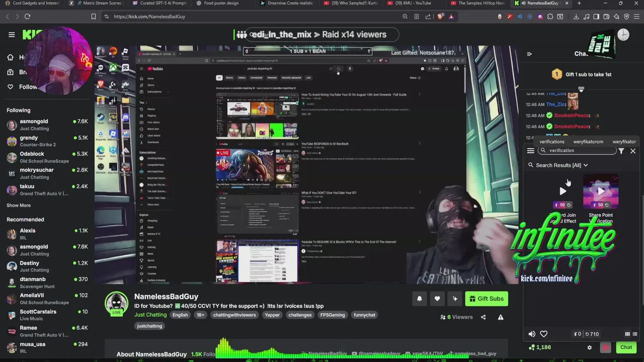Close the sound search panel
The height and width of the screenshot is (362, 644).
click(633, 151)
